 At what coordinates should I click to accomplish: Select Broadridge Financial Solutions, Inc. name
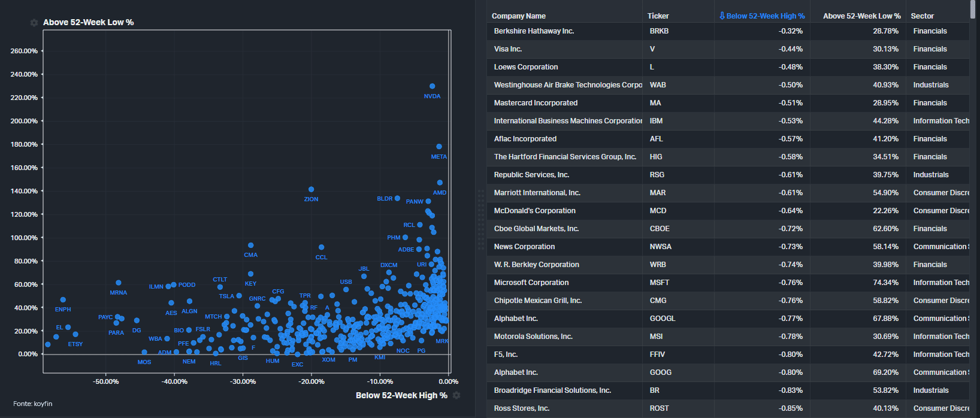pyautogui.click(x=552, y=390)
